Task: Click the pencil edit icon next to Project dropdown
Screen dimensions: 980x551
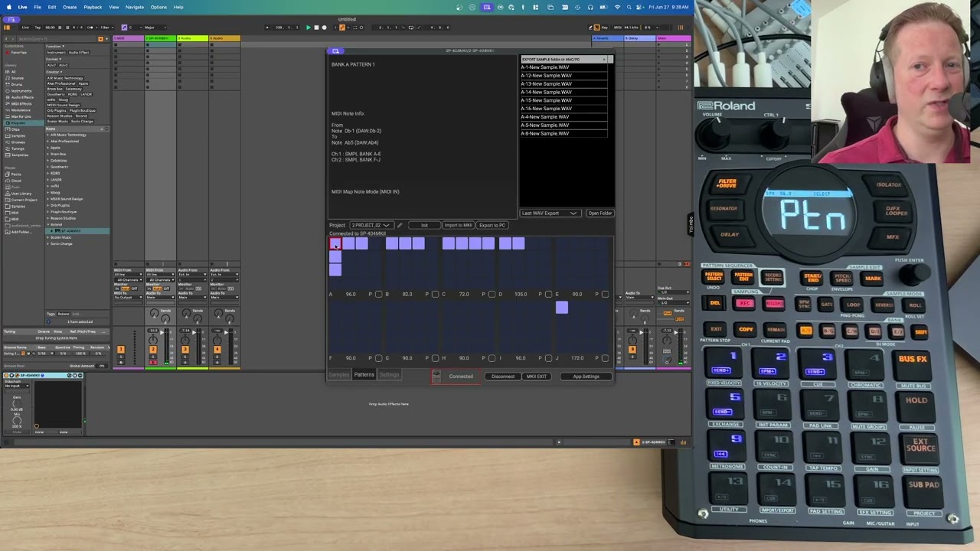Action: point(400,225)
